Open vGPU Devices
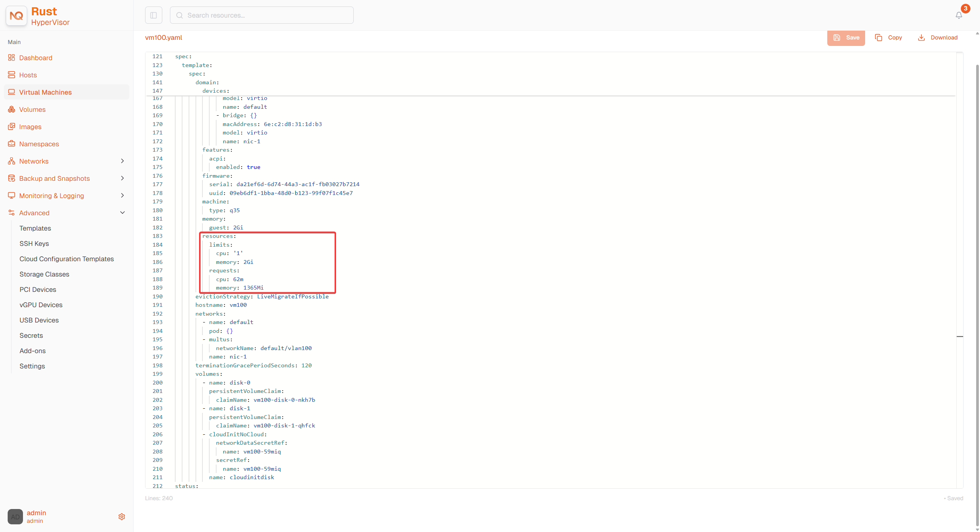Image resolution: width=980 pixels, height=532 pixels. click(x=41, y=305)
